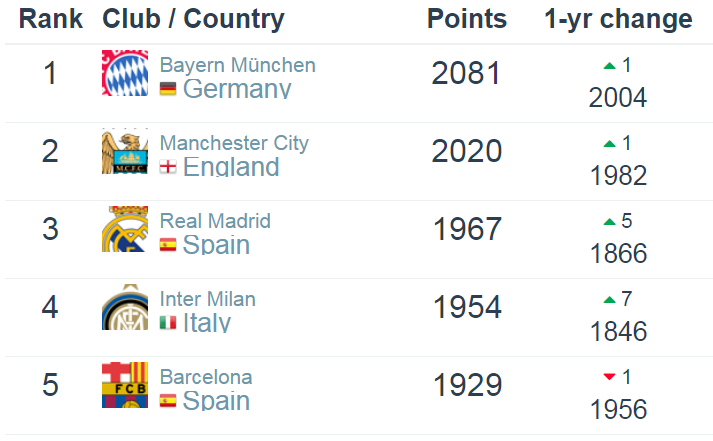This screenshot has width=713, height=441.
Task: Click the Club / Country column header
Action: coord(193,19)
